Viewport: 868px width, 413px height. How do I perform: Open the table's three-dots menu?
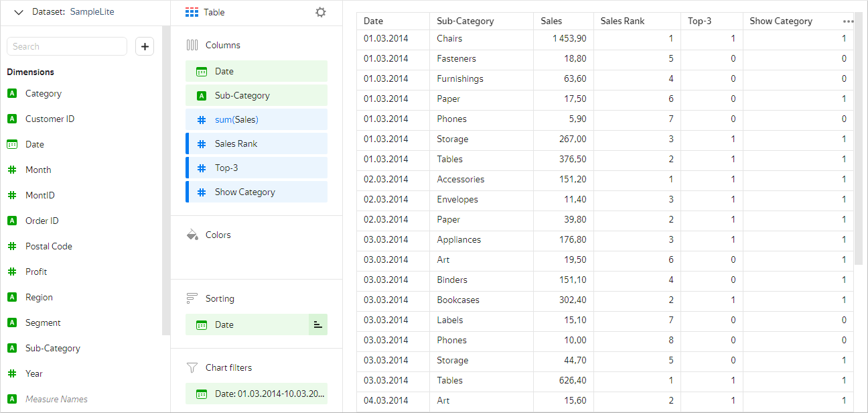click(848, 21)
